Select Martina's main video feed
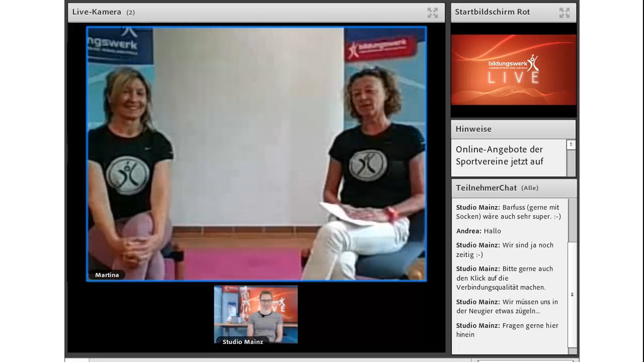Viewport: 644px width, 362px height. click(x=256, y=154)
